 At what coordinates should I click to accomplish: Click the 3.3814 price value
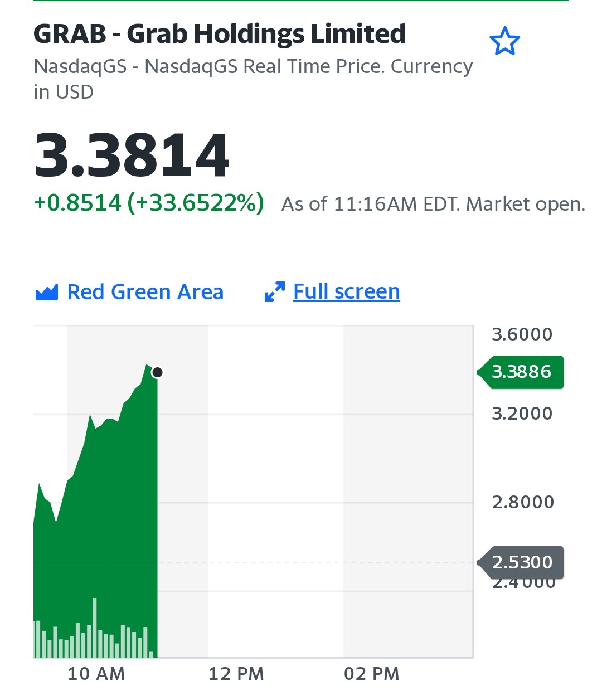[132, 155]
